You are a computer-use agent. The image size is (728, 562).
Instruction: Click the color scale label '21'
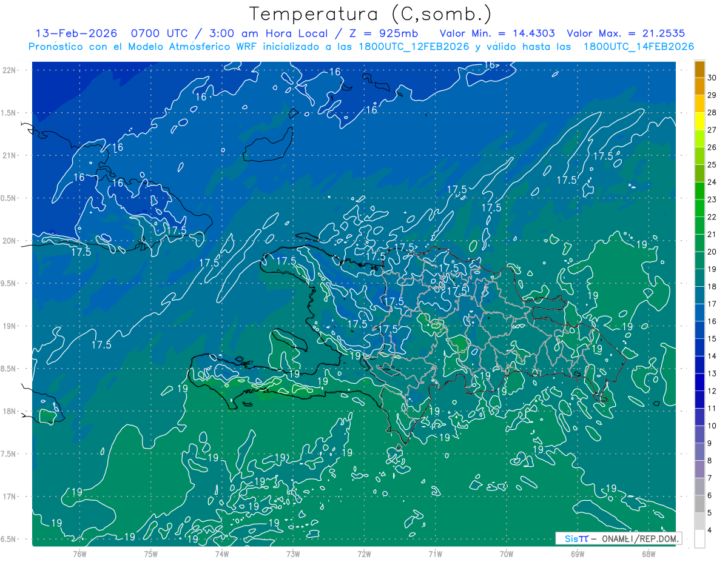click(x=712, y=234)
